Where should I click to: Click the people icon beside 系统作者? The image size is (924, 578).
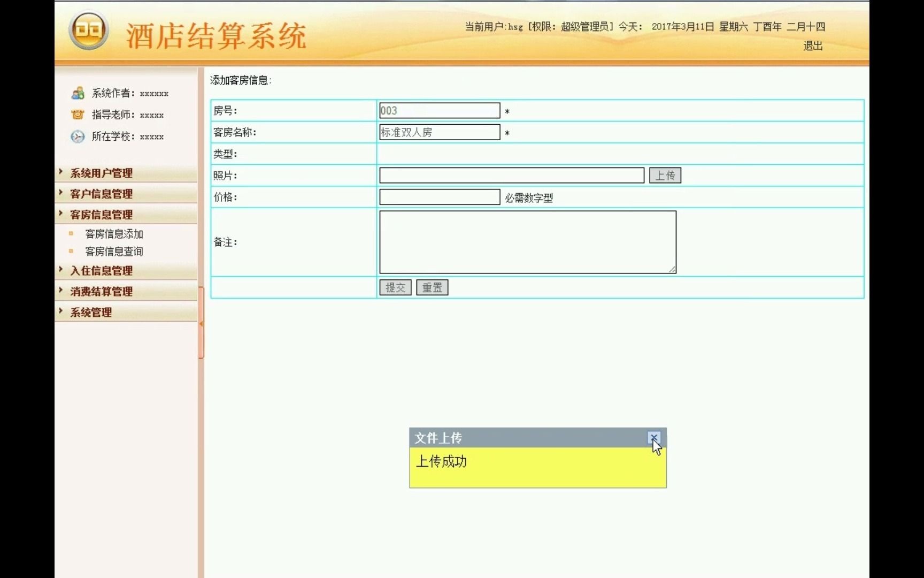tap(77, 93)
